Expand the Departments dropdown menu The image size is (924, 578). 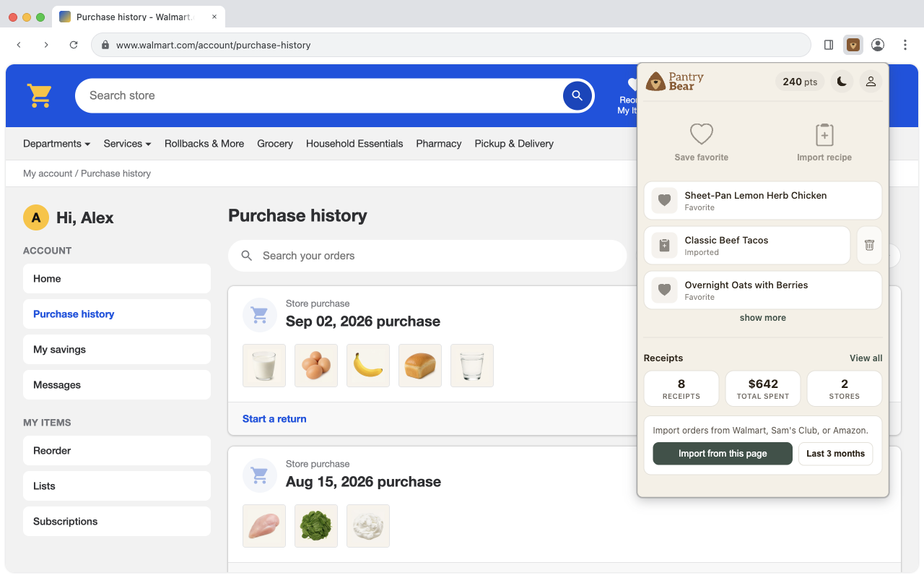[x=56, y=144]
